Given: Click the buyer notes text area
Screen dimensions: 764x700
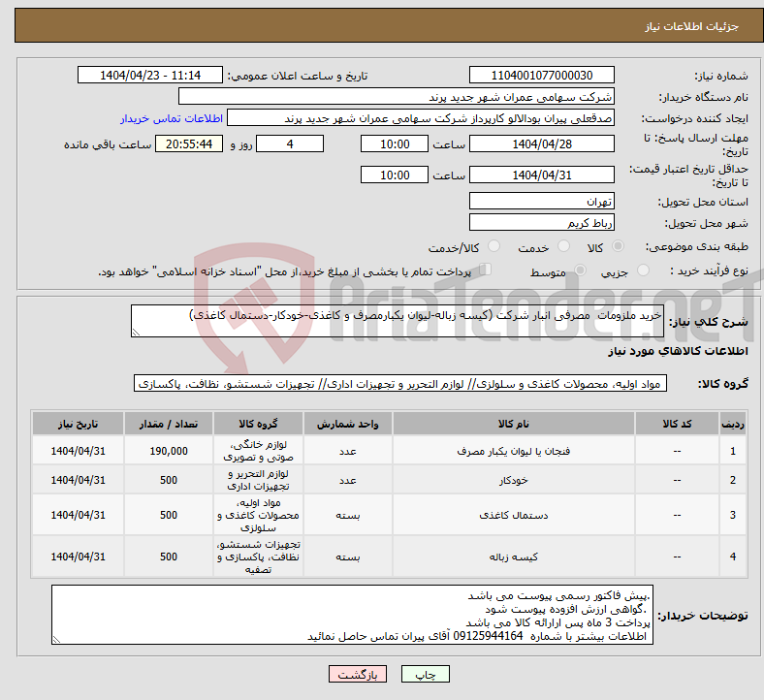Looking at the screenshot, I should pyautogui.click(x=352, y=616).
